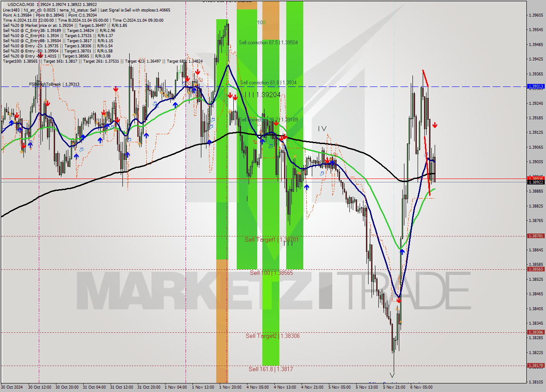Click the 1.39125 price axis label
The height and width of the screenshot is (392, 546).
pyautogui.click(x=536, y=133)
